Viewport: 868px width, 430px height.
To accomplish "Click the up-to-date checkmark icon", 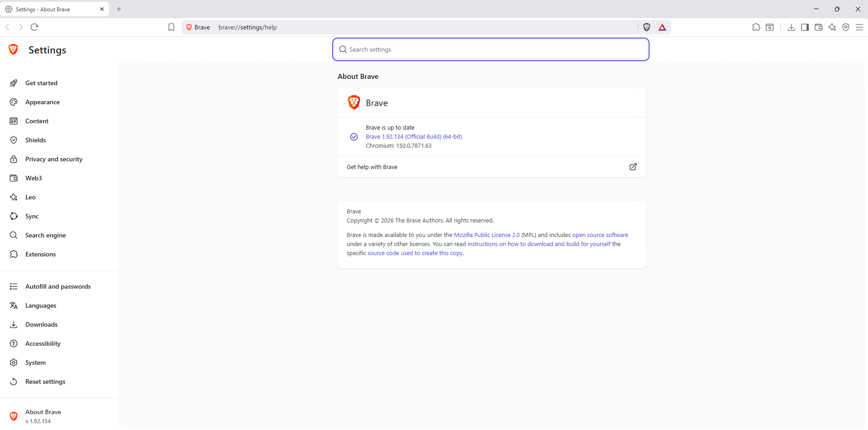I will pyautogui.click(x=354, y=137).
